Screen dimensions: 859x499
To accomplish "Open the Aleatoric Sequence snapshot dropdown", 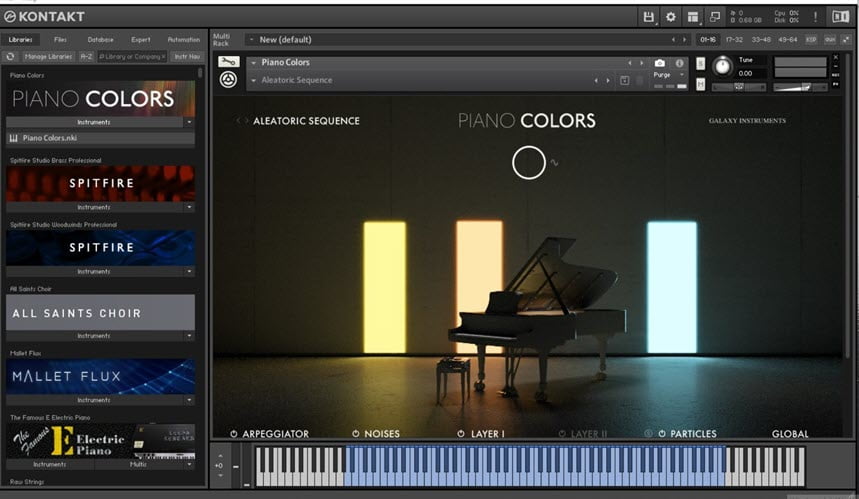I will [254, 81].
